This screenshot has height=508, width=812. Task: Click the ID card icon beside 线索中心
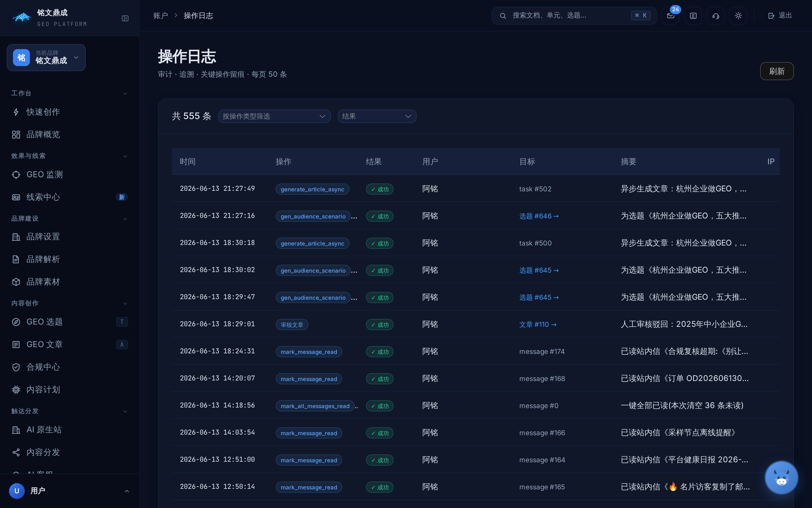[x=16, y=197]
